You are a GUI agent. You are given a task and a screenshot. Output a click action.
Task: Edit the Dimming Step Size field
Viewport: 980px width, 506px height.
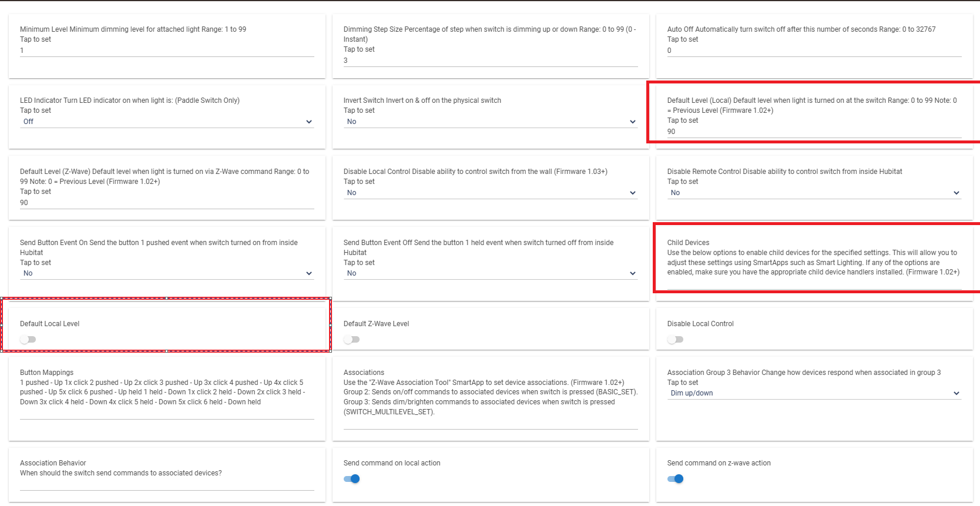click(491, 61)
